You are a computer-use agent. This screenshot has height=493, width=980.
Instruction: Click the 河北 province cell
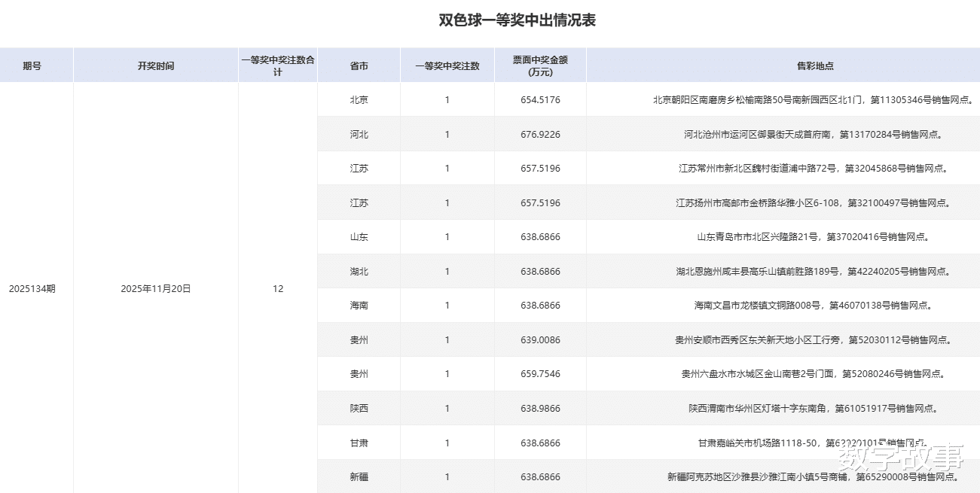359,134
